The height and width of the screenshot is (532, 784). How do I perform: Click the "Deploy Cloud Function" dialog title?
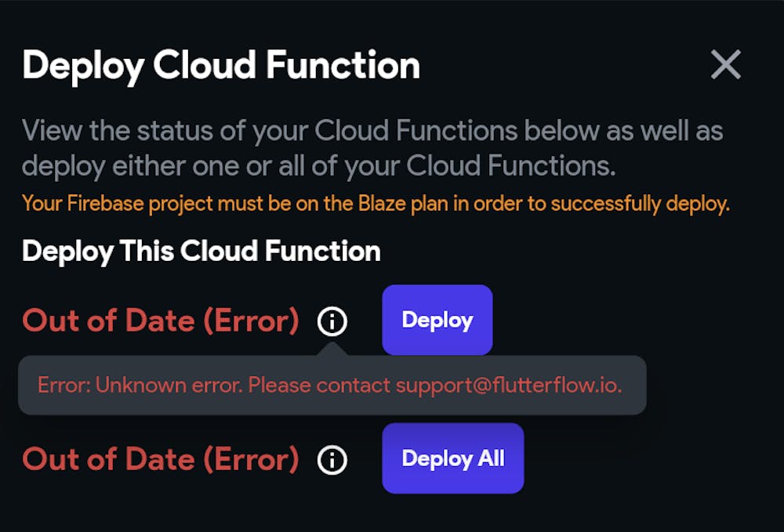click(x=221, y=66)
